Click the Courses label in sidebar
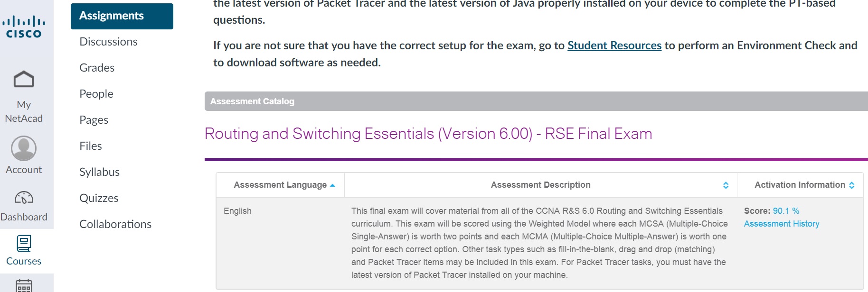The image size is (868, 292). pyautogui.click(x=24, y=261)
